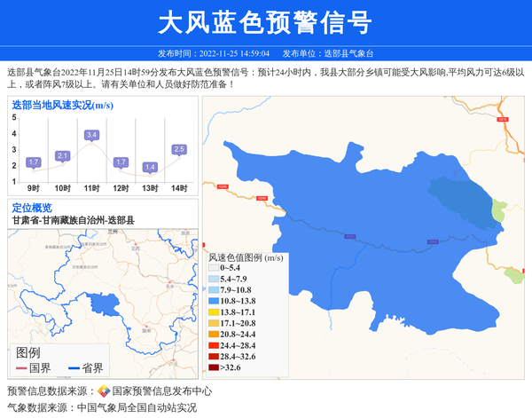Select the 0~5.4 legend swatch
Screen dimensions: 532x418
(x=214, y=267)
